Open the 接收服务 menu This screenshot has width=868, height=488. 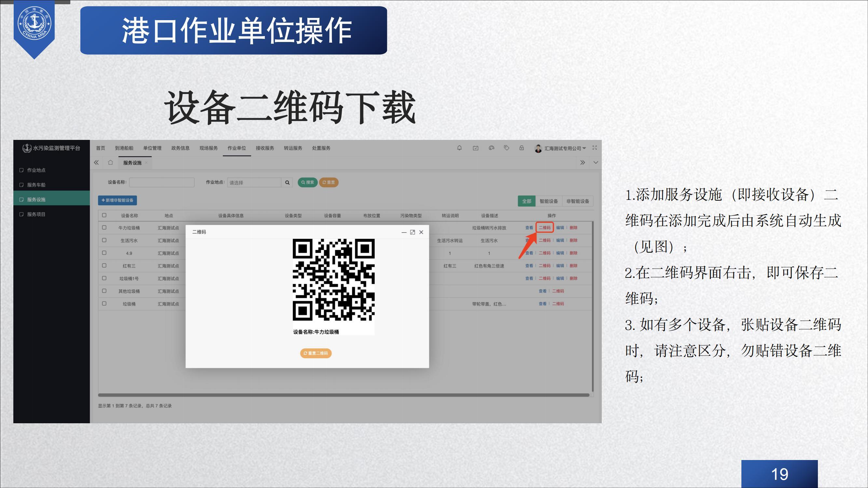click(x=265, y=148)
